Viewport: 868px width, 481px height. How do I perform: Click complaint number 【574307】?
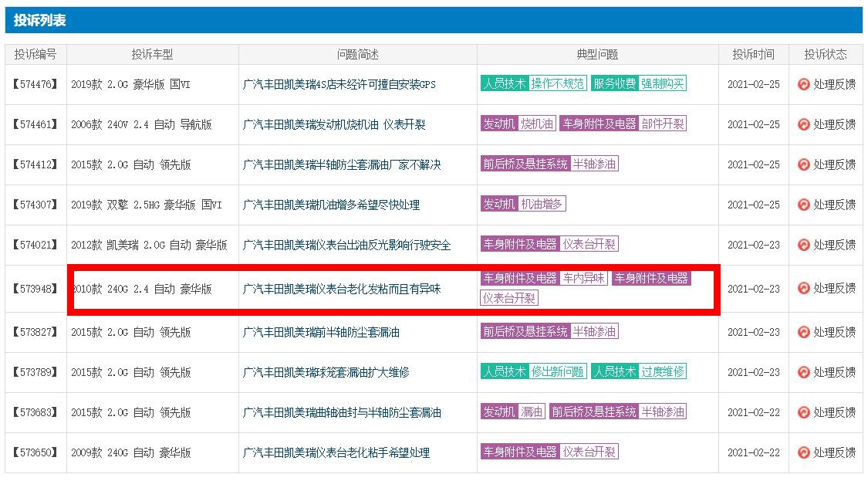[35, 205]
